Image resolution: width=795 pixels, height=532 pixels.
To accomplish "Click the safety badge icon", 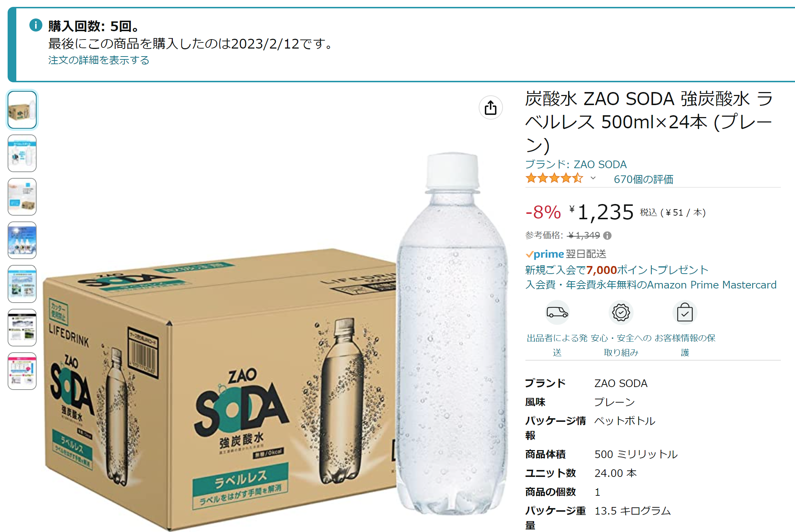I will [x=621, y=312].
